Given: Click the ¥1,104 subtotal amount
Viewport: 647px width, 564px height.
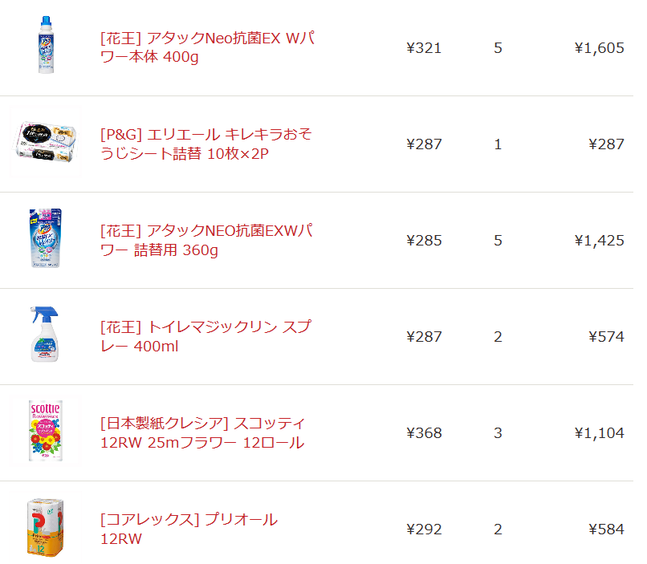Looking at the screenshot, I should (x=599, y=433).
